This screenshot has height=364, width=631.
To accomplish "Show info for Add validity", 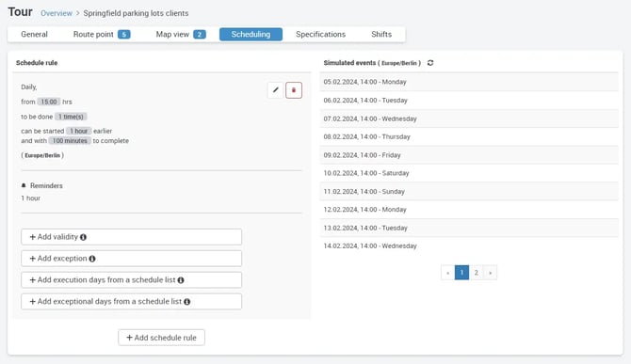I will pos(83,237).
